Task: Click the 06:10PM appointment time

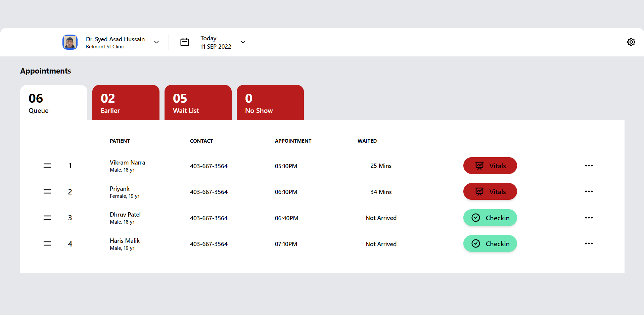Action: point(286,192)
